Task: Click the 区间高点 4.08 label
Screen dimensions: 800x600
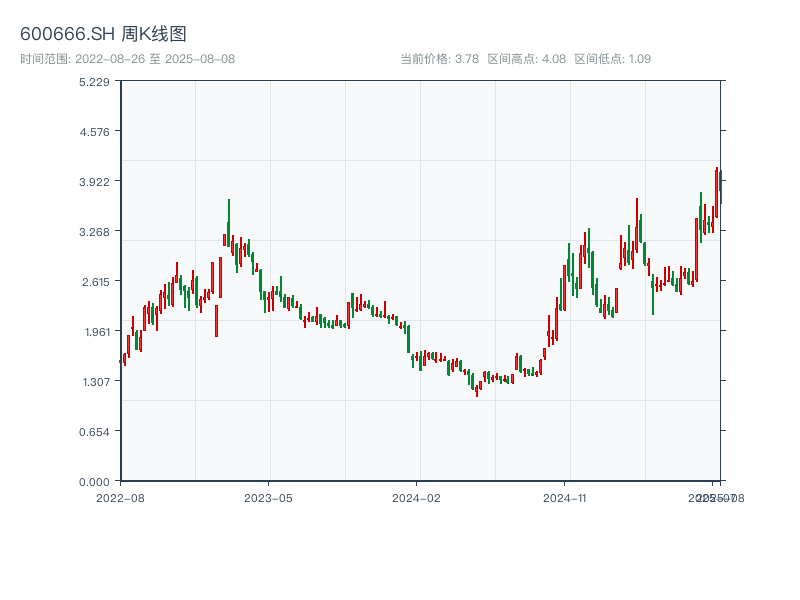Action: pyautogui.click(x=526, y=59)
